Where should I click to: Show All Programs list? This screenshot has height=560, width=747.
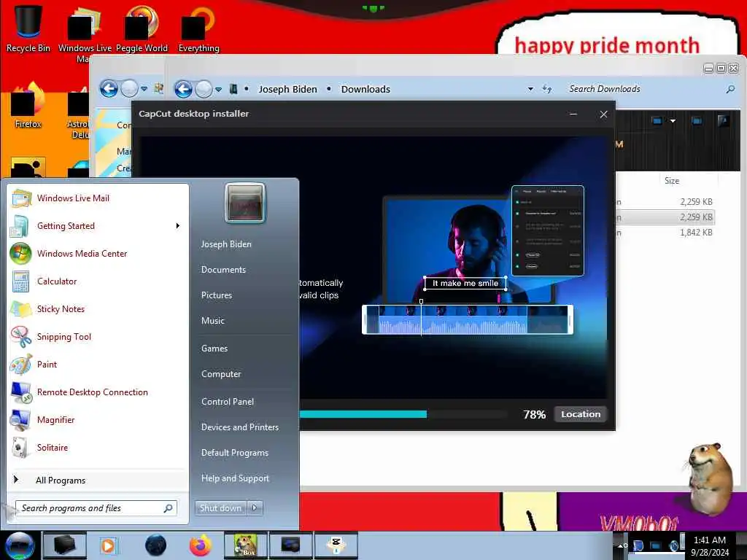pyautogui.click(x=98, y=480)
